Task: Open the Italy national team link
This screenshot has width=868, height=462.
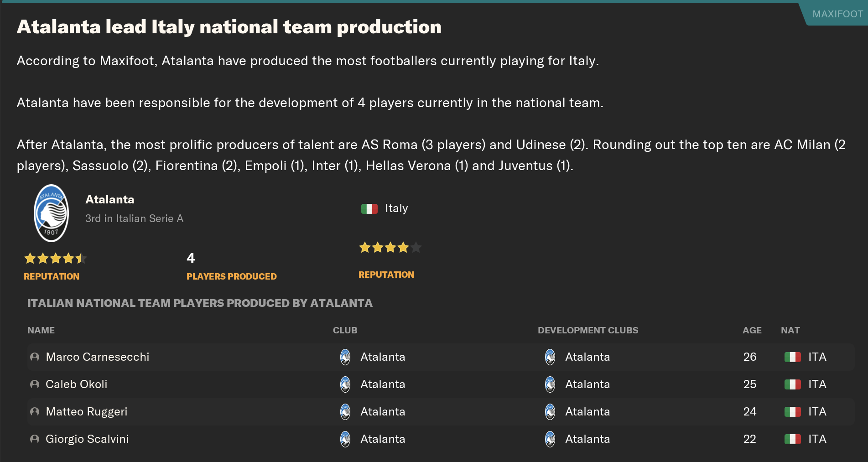Action: 396,208
